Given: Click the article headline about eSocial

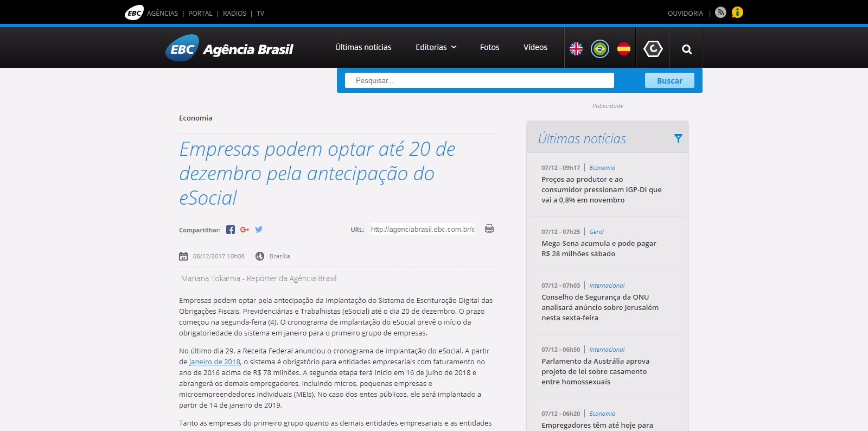Looking at the screenshot, I should point(317,173).
